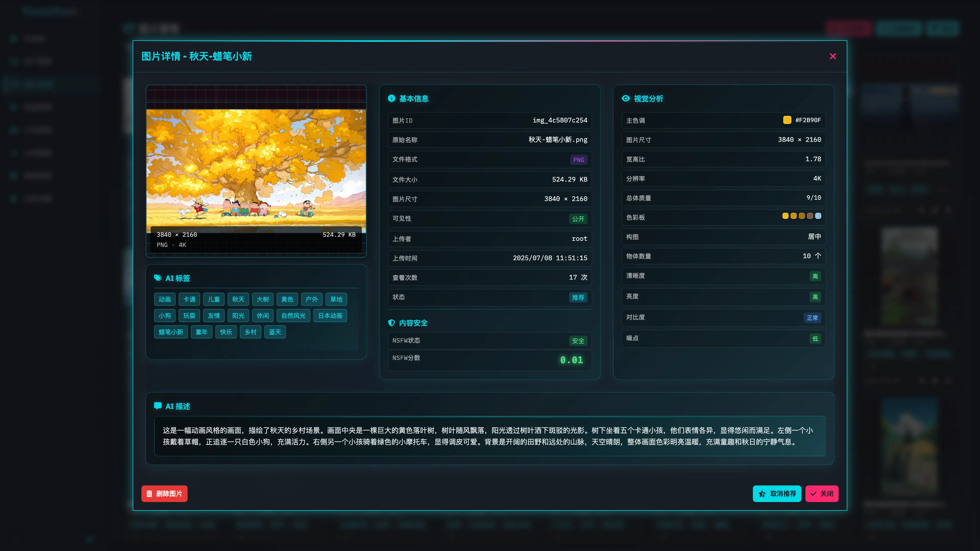Viewport: 980px width, 551px height.
Task: Click the 对比度 正常 badge
Action: pyautogui.click(x=812, y=318)
